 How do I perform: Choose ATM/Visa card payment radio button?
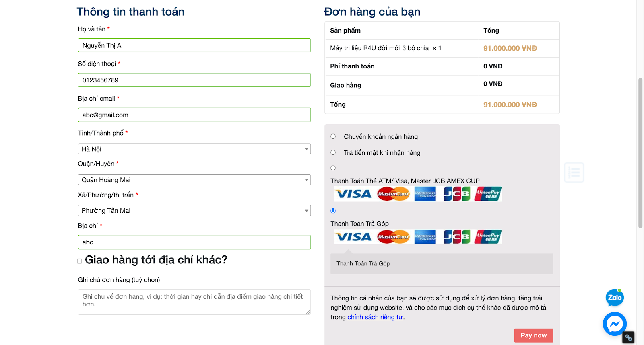pyautogui.click(x=333, y=168)
